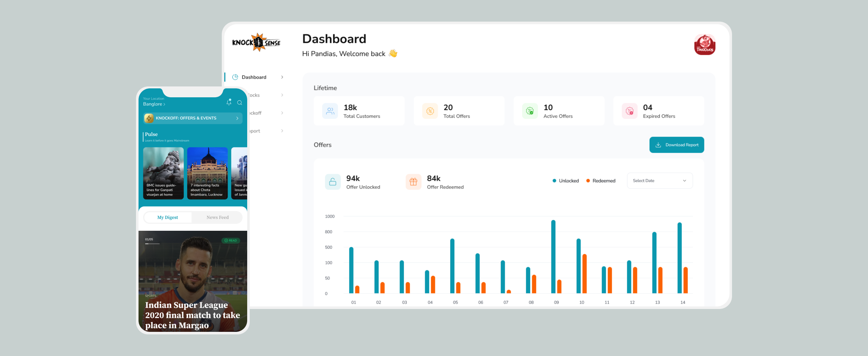Click the Download Report button
The width and height of the screenshot is (868, 356).
tap(677, 145)
